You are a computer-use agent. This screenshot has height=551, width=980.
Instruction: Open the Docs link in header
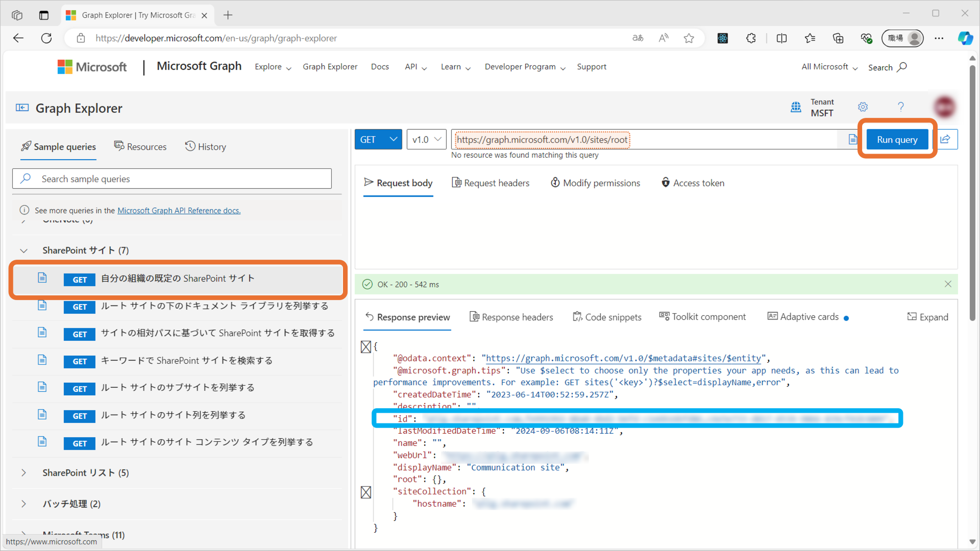(380, 67)
